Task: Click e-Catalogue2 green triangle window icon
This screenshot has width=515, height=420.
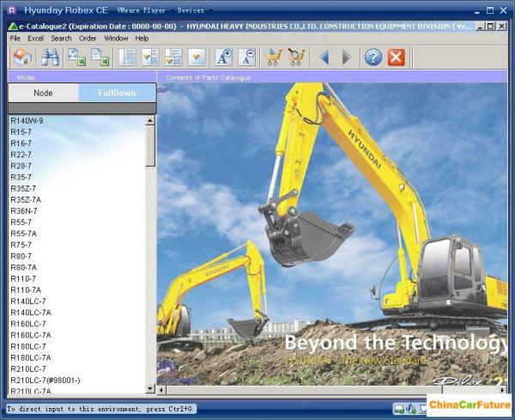Action: (x=13, y=26)
